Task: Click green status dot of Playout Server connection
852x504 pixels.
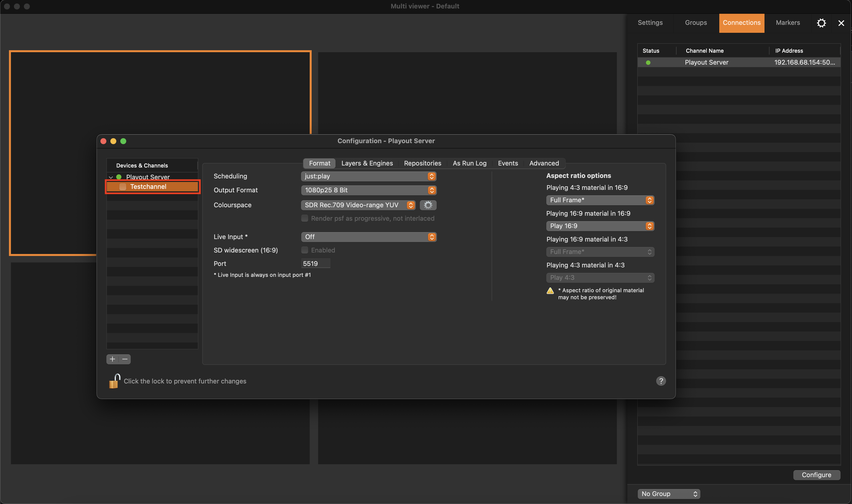Action: (x=648, y=62)
